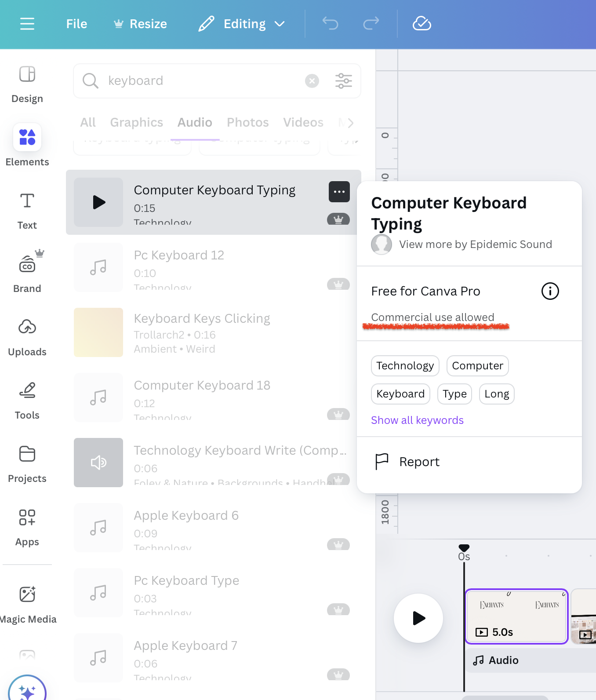Viewport: 596px width, 700px height.
Task: Select the 5.0s timeline clip
Action: tap(516, 616)
